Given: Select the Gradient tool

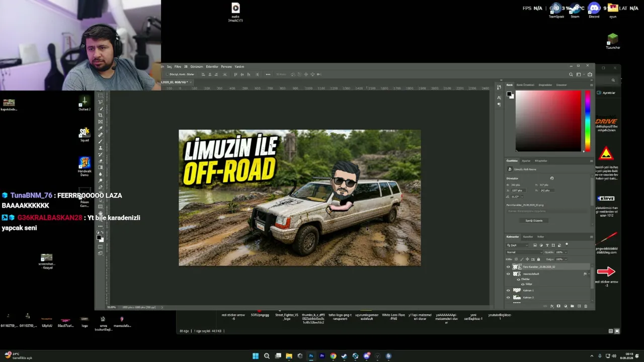Looking at the screenshot, I should tap(101, 167).
